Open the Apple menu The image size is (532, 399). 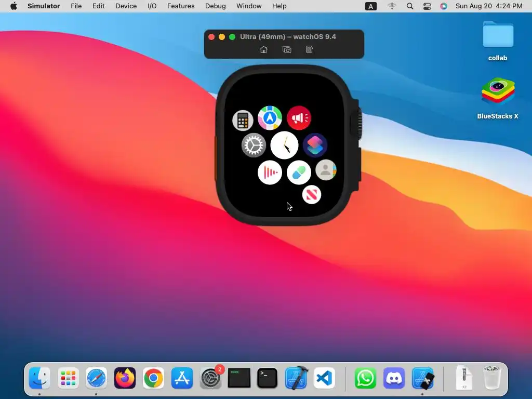point(14,6)
